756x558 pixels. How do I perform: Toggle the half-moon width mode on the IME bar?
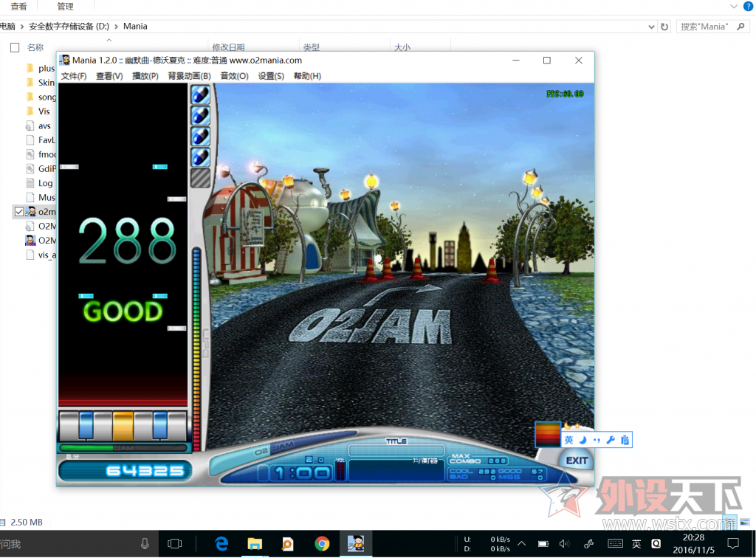point(583,439)
